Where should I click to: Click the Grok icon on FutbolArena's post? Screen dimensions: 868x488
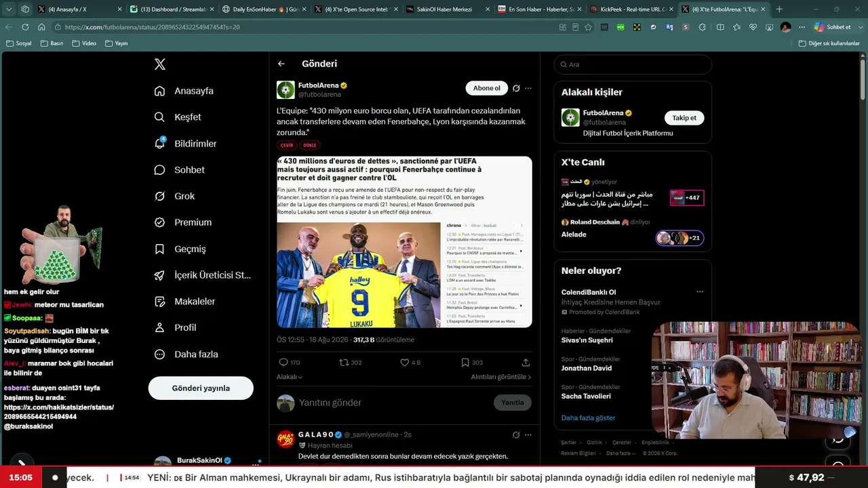click(x=516, y=88)
